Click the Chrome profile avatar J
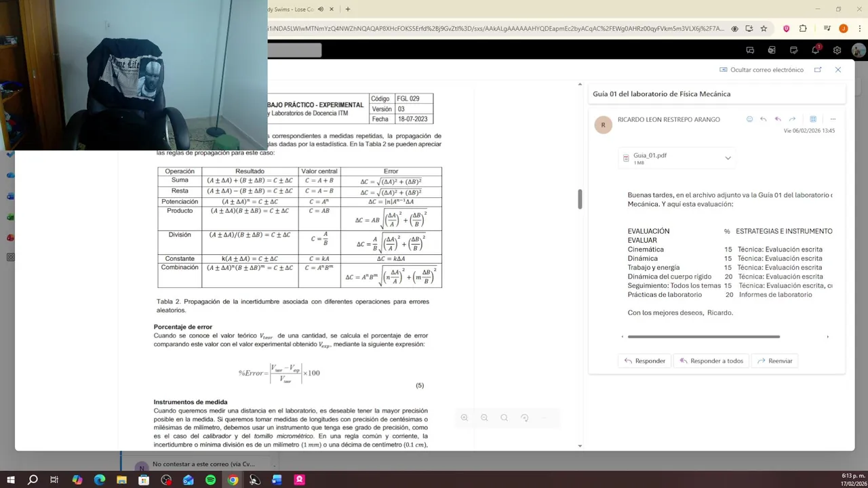Image resolution: width=868 pixels, height=488 pixels. 844,28
